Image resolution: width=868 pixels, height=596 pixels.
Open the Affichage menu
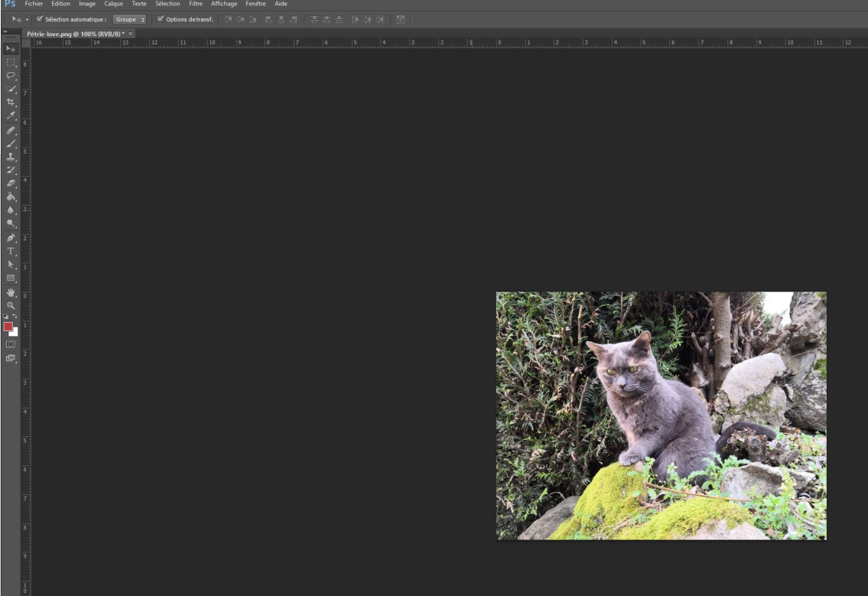point(224,4)
